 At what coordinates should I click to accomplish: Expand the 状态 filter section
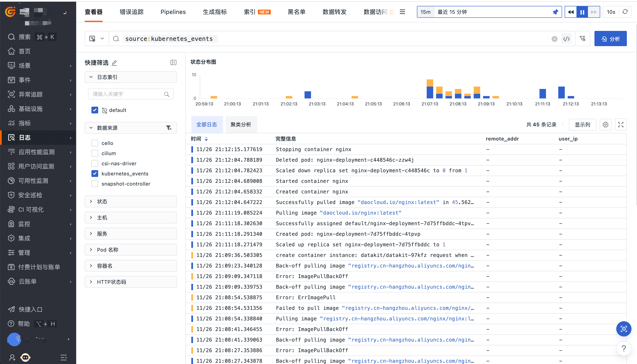(x=131, y=201)
